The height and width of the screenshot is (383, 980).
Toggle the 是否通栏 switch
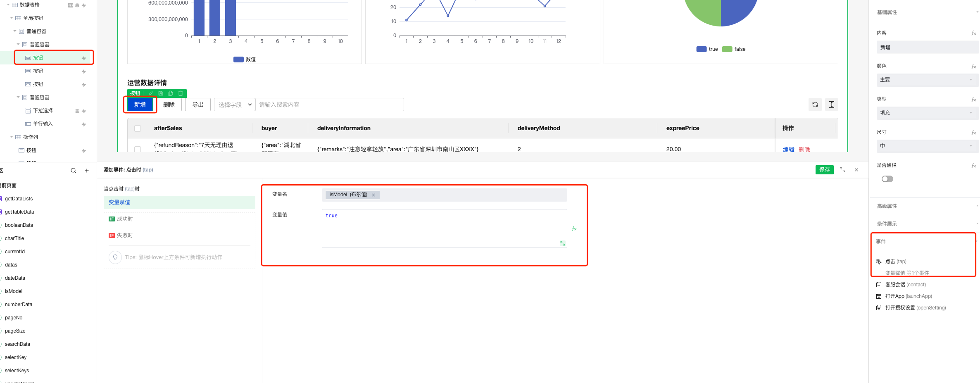pyautogui.click(x=887, y=179)
